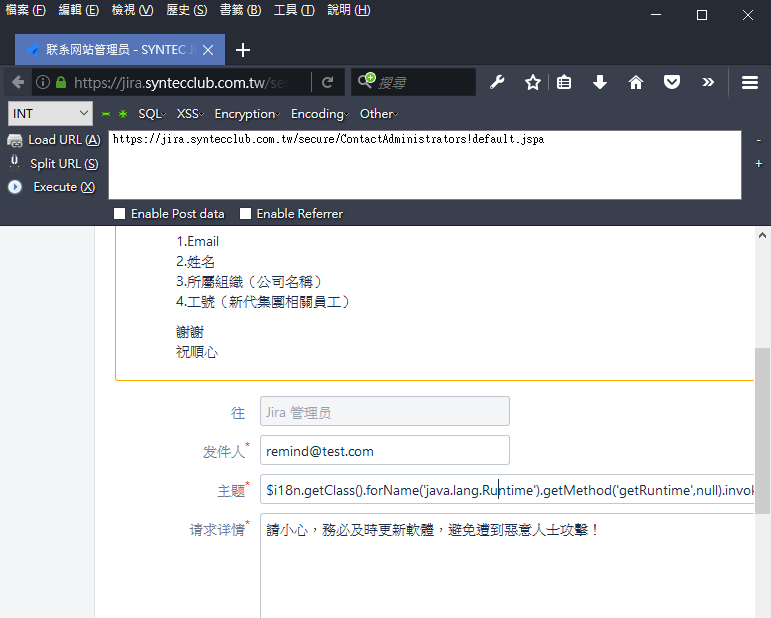Open site information icon in address bar
This screenshot has width=771, height=618.
(x=43, y=82)
